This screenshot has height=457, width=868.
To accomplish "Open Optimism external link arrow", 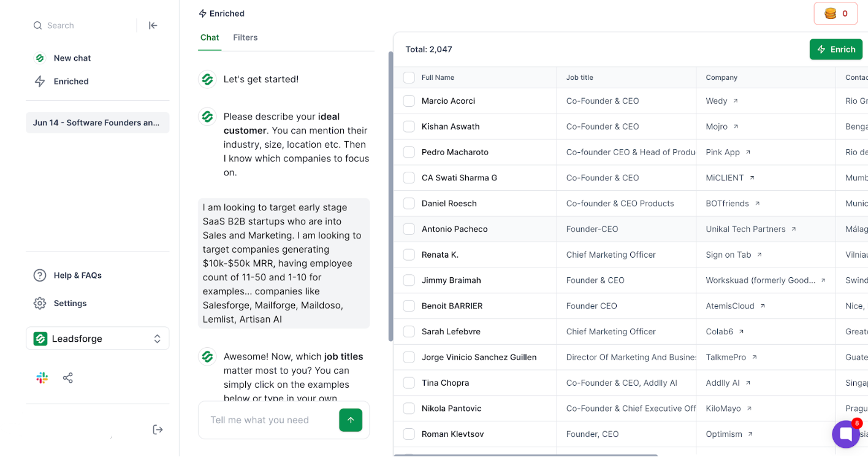I will coord(750,434).
